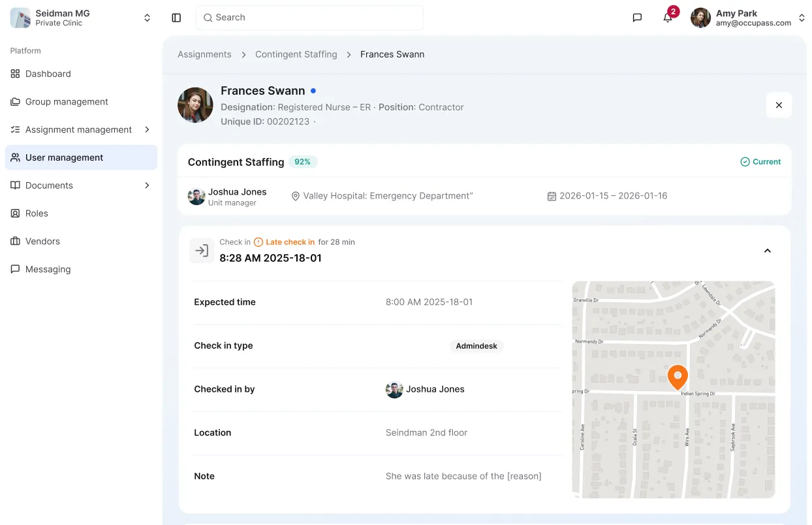Expand the Assignment management submenu

[147, 129]
